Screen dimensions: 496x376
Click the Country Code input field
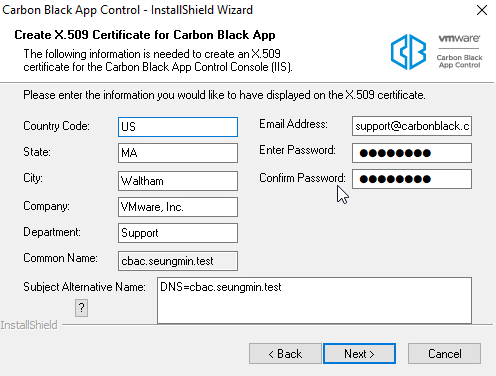click(178, 127)
